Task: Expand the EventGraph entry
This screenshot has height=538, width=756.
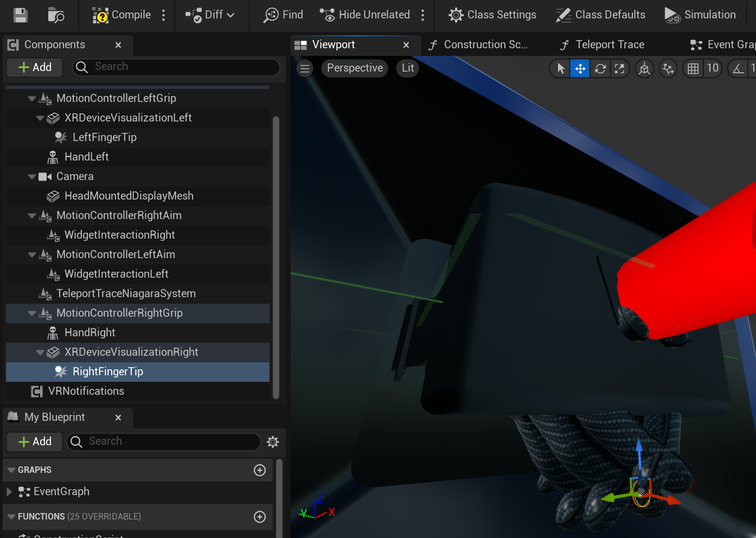Action: click(9, 492)
